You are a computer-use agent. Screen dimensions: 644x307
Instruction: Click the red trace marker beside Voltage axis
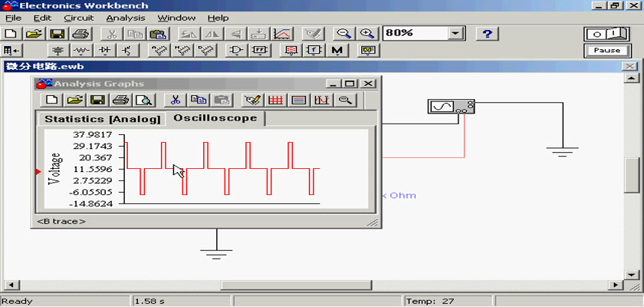coord(38,172)
